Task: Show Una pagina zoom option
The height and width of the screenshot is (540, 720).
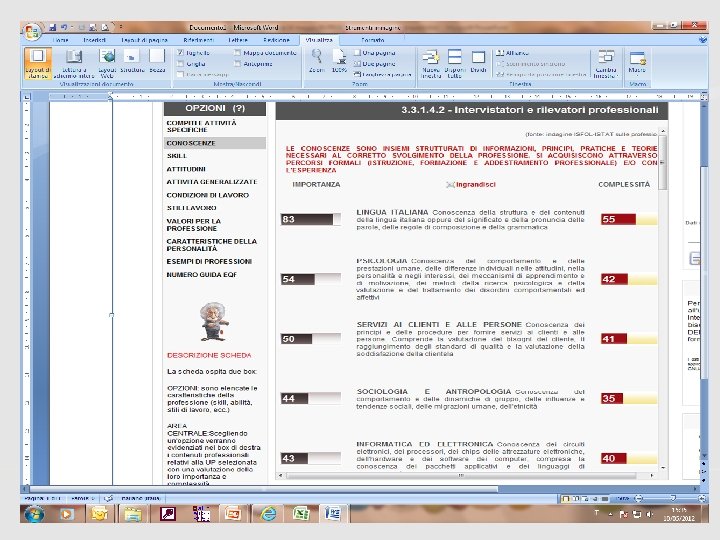Action: (x=375, y=53)
